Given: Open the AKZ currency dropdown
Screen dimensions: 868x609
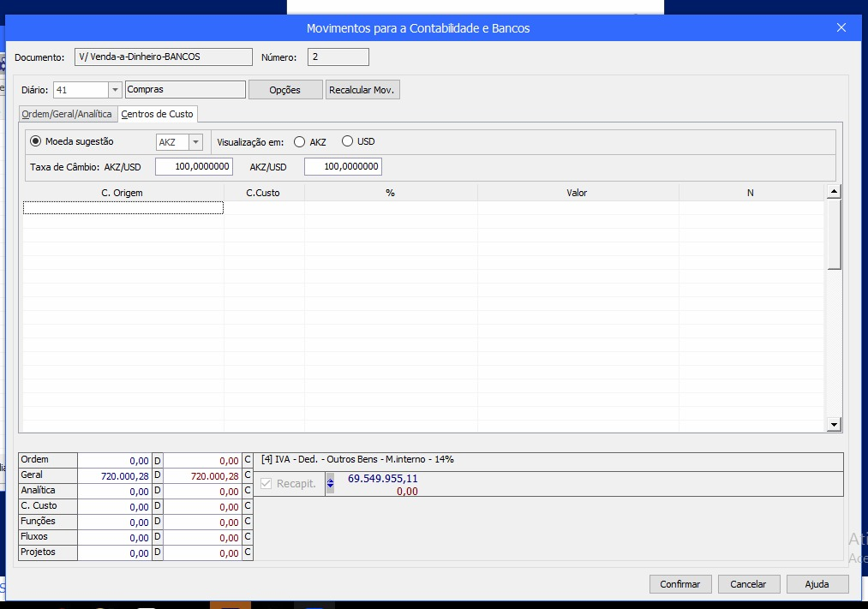Looking at the screenshot, I should [x=195, y=142].
